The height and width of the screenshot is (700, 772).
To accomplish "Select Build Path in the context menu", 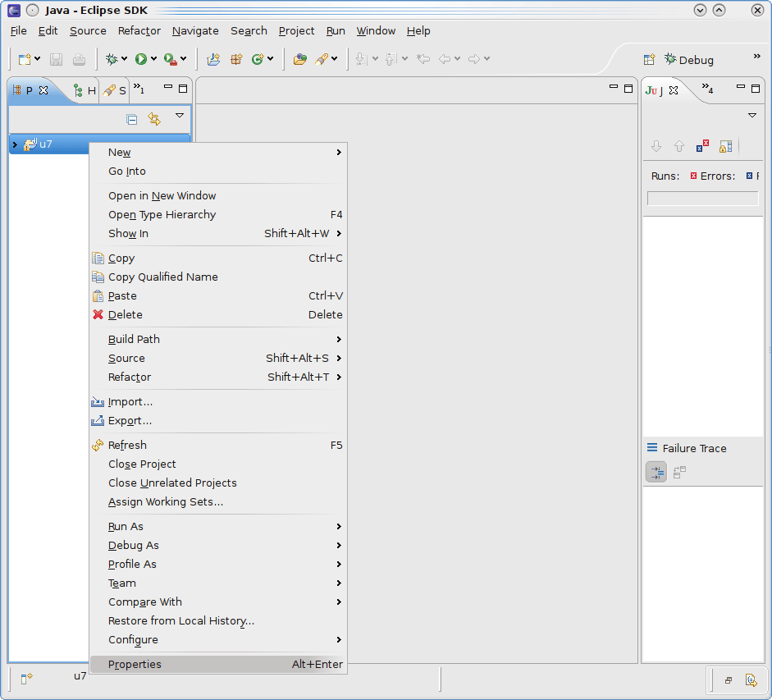I will coord(218,339).
